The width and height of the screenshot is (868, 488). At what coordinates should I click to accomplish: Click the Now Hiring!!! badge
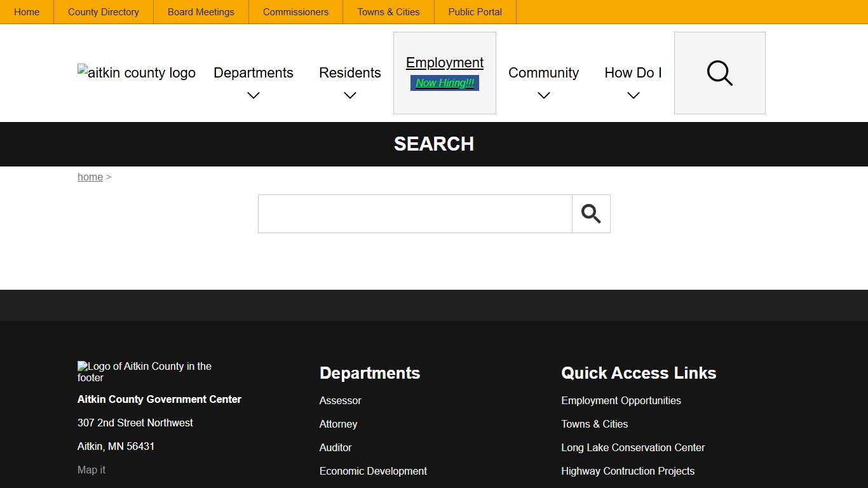point(445,83)
